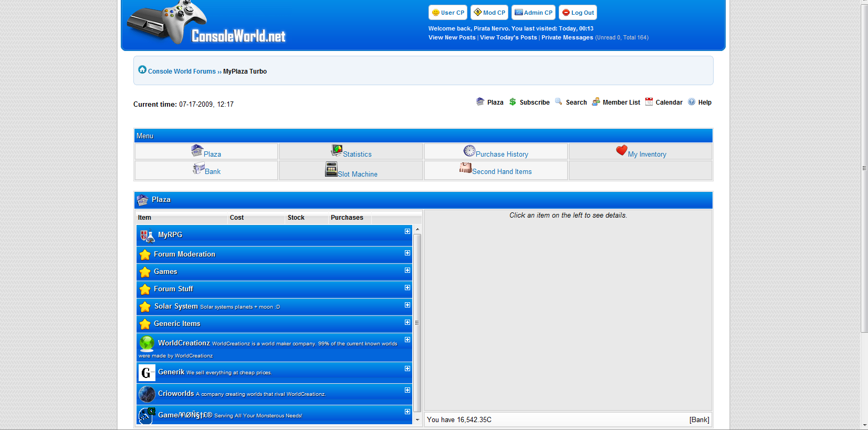868x430 pixels.
Task: Open the Calendar menu item
Action: click(668, 103)
